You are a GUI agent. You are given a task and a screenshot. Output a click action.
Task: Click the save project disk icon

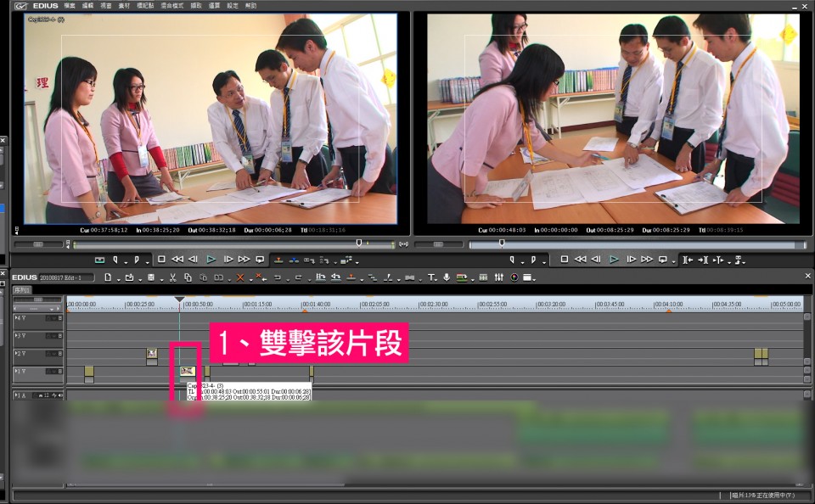[x=150, y=277]
